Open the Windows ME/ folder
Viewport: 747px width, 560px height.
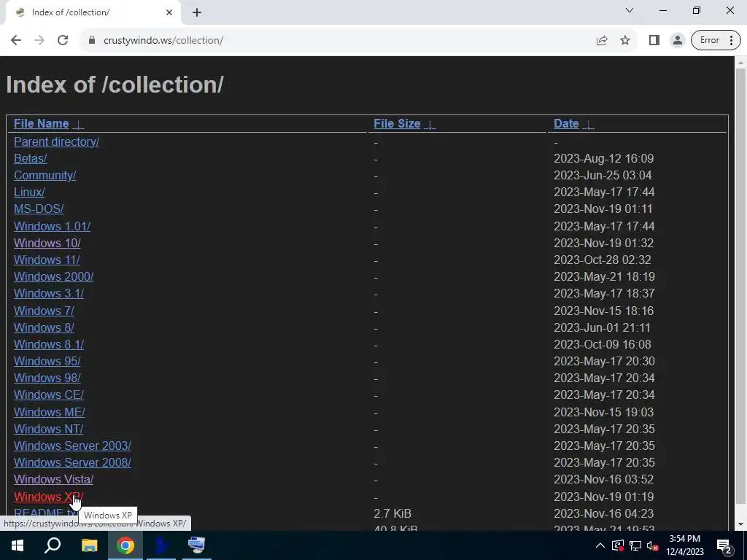50,413
